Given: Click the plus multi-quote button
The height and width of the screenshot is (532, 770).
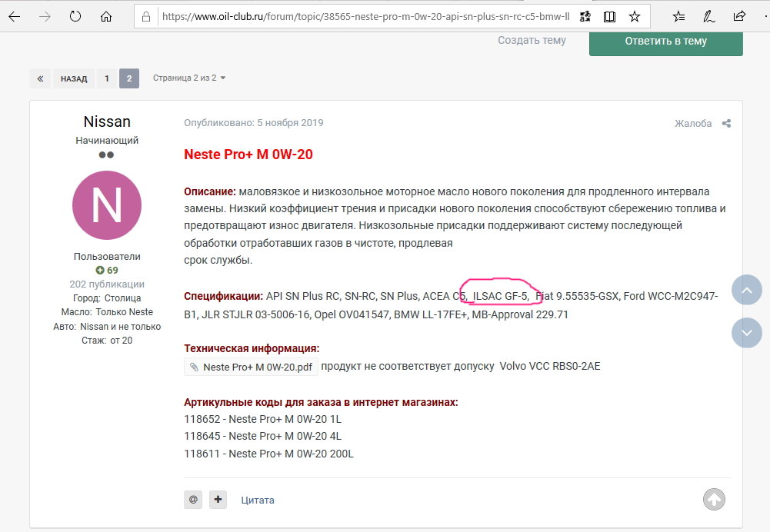Looking at the screenshot, I should point(218,500).
